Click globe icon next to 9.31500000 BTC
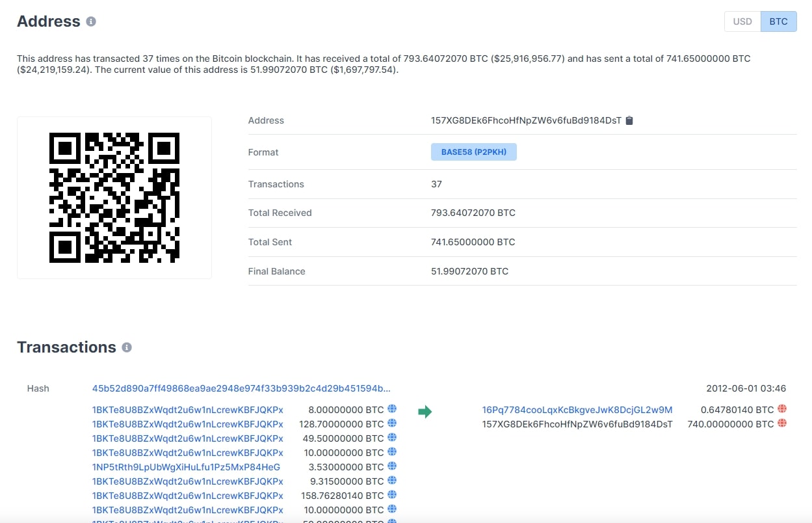 pyautogui.click(x=392, y=481)
